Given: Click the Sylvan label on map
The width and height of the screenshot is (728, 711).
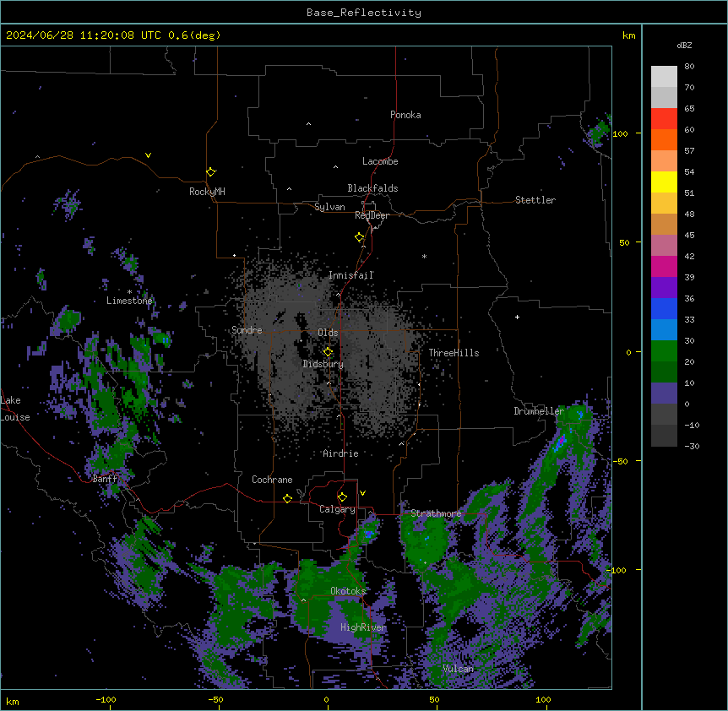Looking at the screenshot, I should tap(329, 207).
